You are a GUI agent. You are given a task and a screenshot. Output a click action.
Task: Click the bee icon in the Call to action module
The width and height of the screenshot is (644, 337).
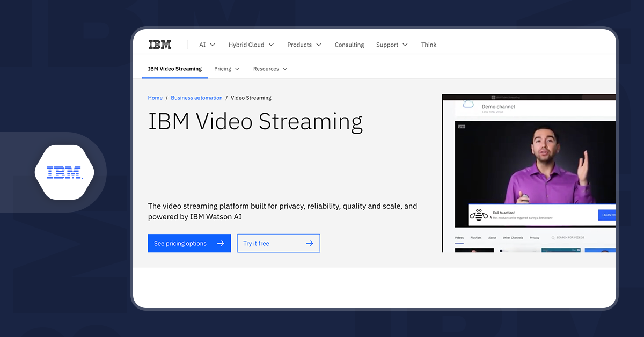478,216
